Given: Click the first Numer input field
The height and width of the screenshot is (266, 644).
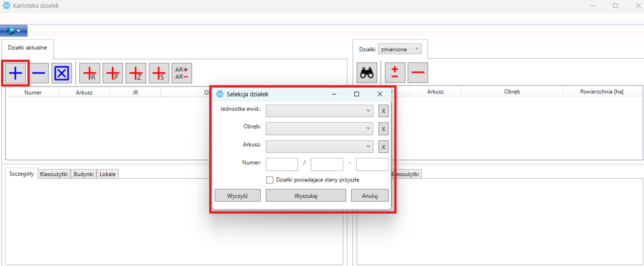Looking at the screenshot, I should click(282, 164).
